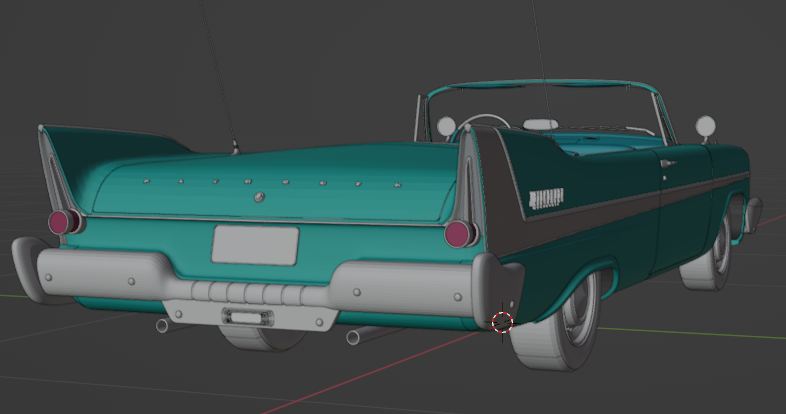
Task: Select the antenna base on the left fender
Action: [x=235, y=148]
